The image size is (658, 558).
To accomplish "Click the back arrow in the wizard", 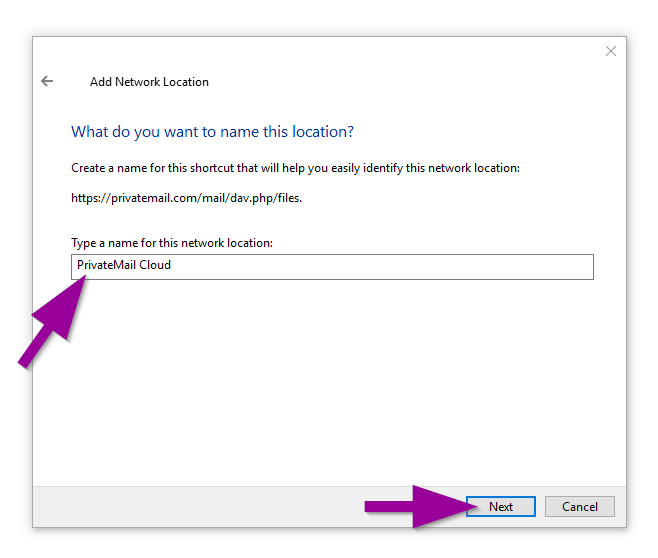I will tap(47, 81).
